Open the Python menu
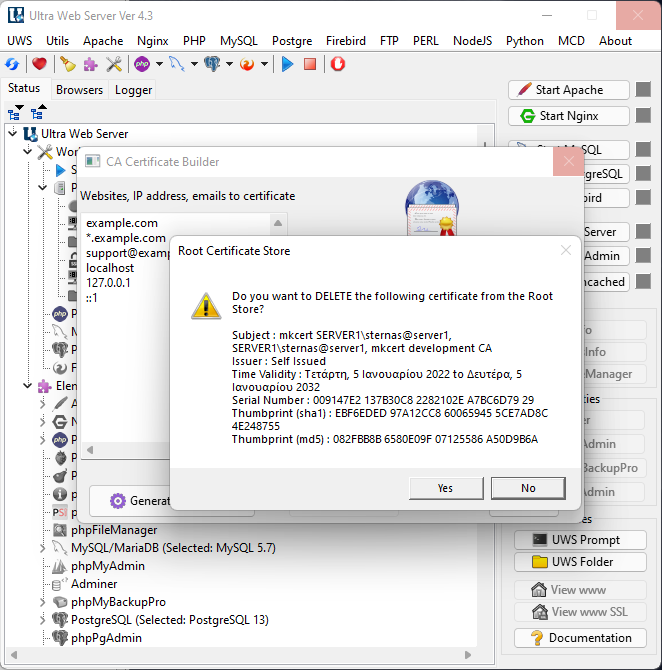The image size is (662, 670). coord(525,41)
